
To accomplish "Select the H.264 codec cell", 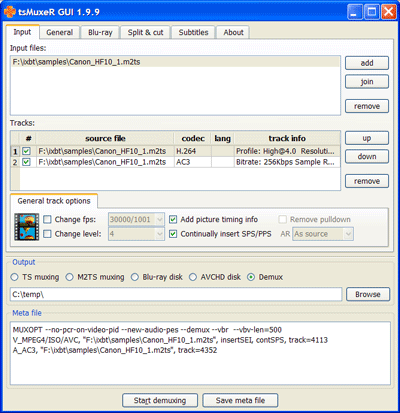I will click(193, 151).
